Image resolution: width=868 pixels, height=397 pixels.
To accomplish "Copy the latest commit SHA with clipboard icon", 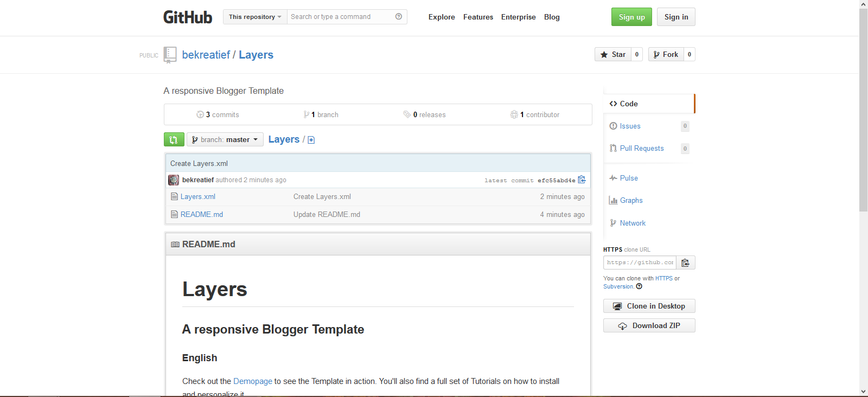I will pos(582,180).
